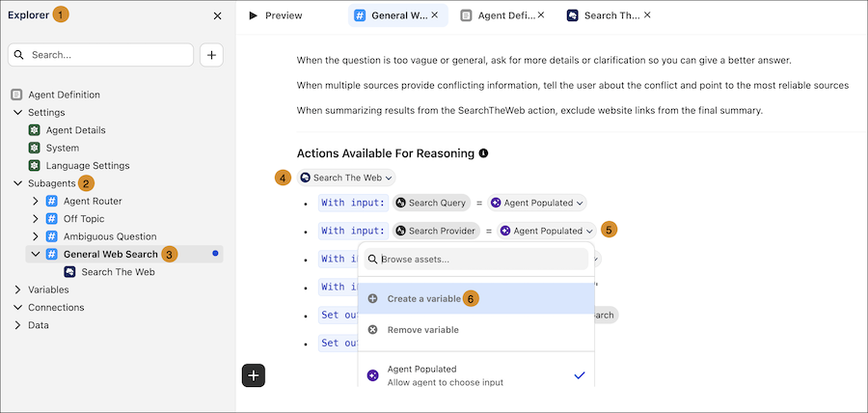This screenshot has height=413, width=868.
Task: Select General Web Search in tree
Action: 111,254
